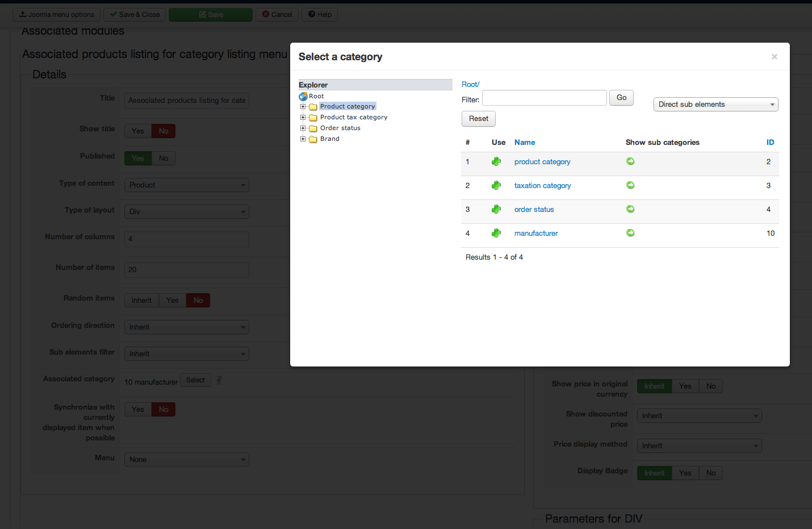Expand the Order status tree node
The width and height of the screenshot is (812, 529).
(303, 128)
